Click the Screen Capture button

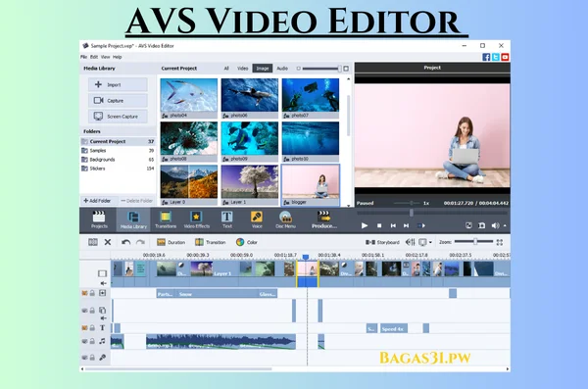coord(118,117)
